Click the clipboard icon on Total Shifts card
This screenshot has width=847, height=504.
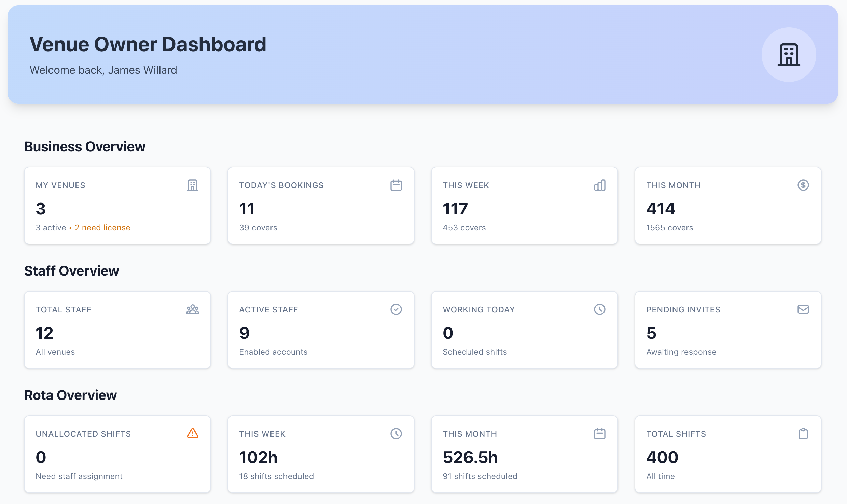pyautogui.click(x=803, y=433)
